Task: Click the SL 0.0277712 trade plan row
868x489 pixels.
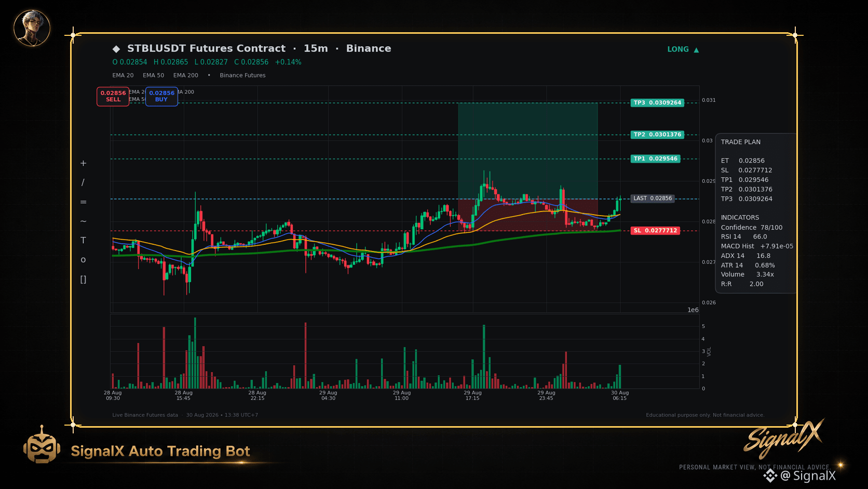Action: click(747, 170)
